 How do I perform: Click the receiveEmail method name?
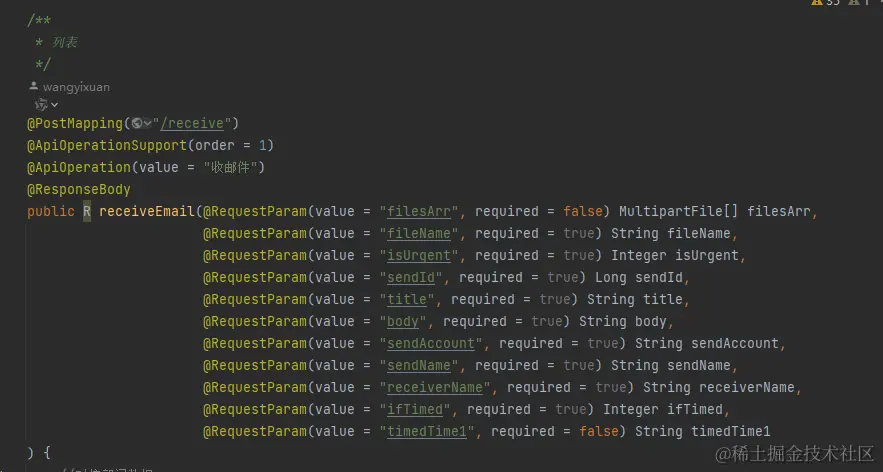(147, 211)
